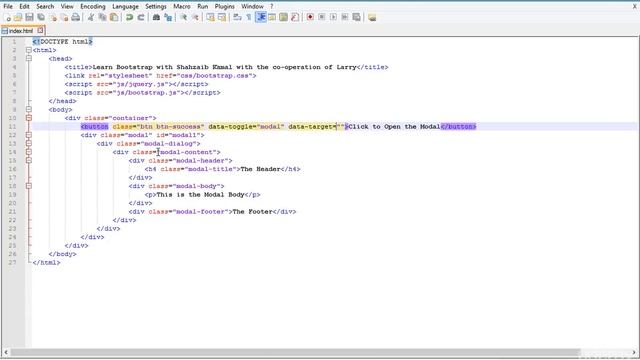This screenshot has height=360, width=640.
Task: Click the Save All toolbar icon
Action: [41, 18]
